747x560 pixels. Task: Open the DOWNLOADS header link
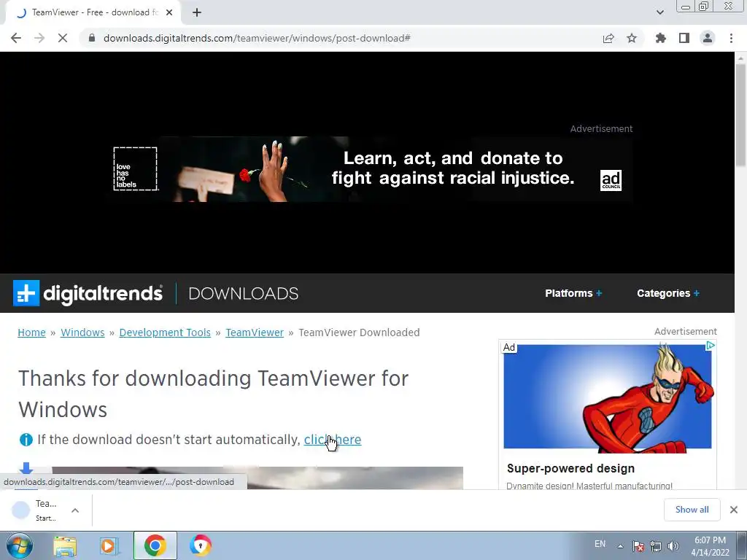click(244, 293)
